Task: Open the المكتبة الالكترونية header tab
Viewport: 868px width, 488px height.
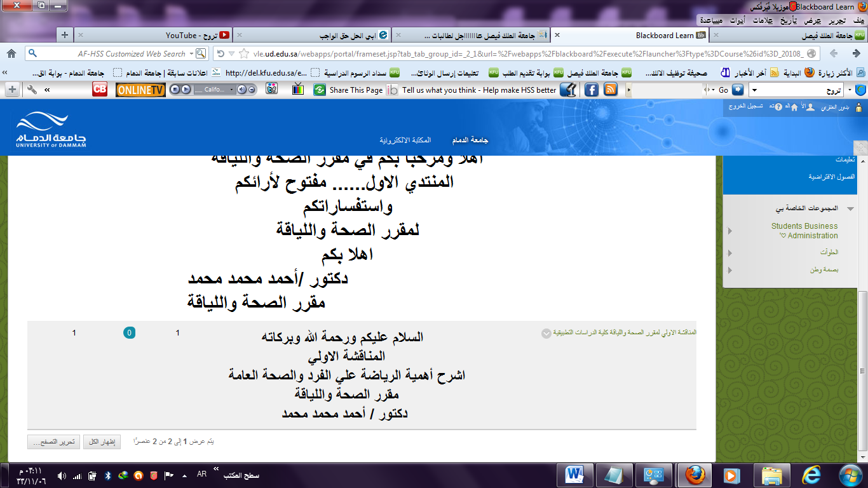Action: pyautogui.click(x=405, y=140)
